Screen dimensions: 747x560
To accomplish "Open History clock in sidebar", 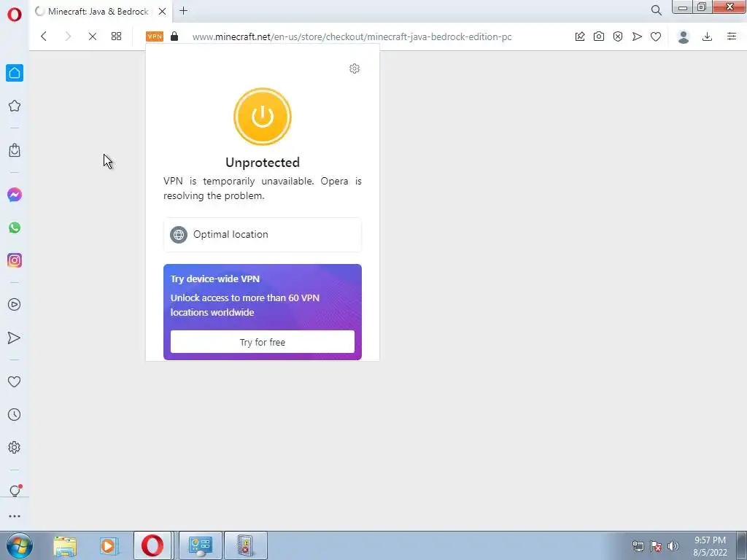I will click(x=15, y=415).
